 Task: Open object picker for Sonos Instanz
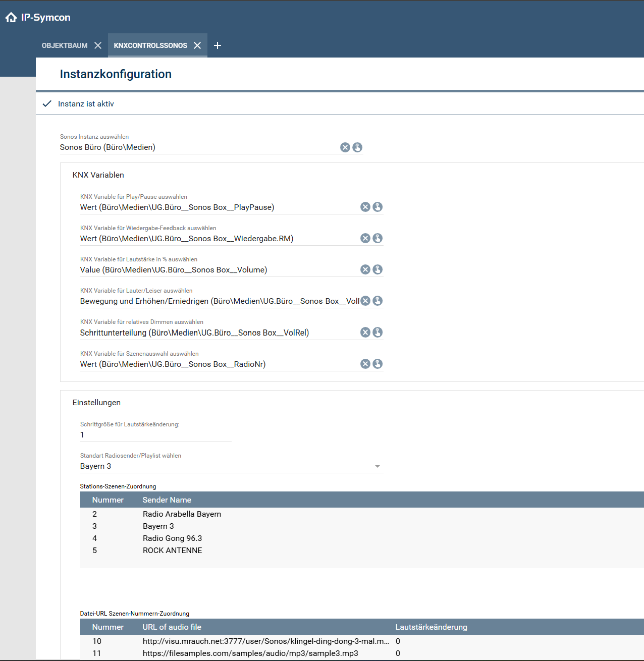[x=357, y=147]
